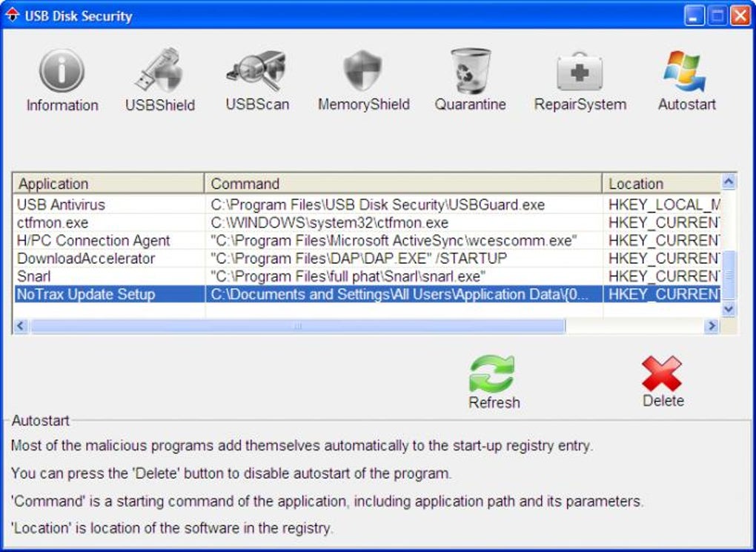Sort by the Application column header
Viewport: 756px width, 552px height.
108,184
